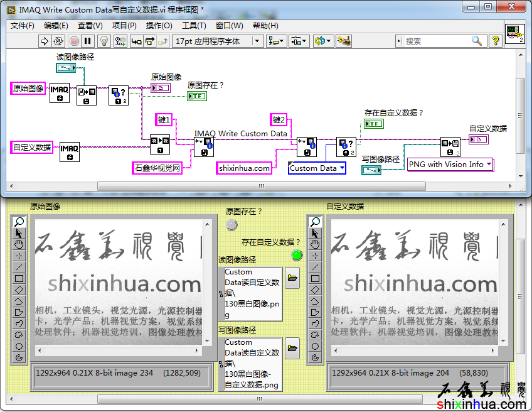This screenshot has width=532, height=412.
Task: Select the shixinhua.com string constant
Action: click(x=244, y=168)
